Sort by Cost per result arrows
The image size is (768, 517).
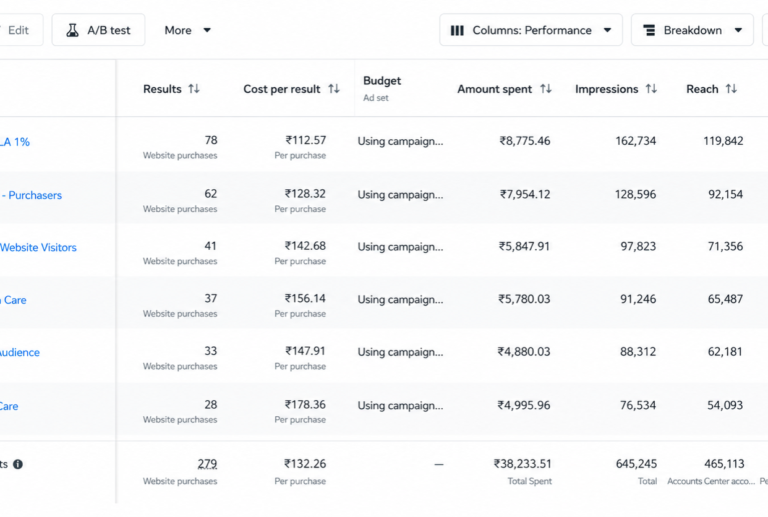click(334, 89)
